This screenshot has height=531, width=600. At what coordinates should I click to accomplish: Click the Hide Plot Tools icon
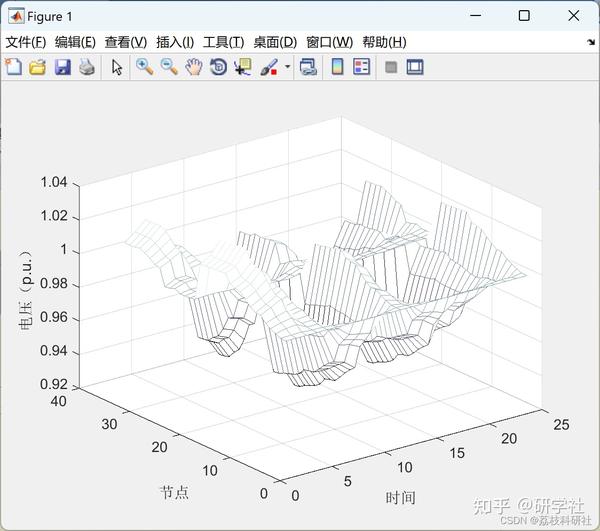click(x=391, y=67)
